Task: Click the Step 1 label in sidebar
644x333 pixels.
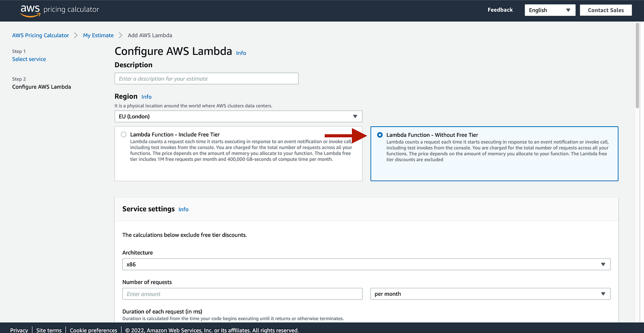Action: [x=19, y=51]
